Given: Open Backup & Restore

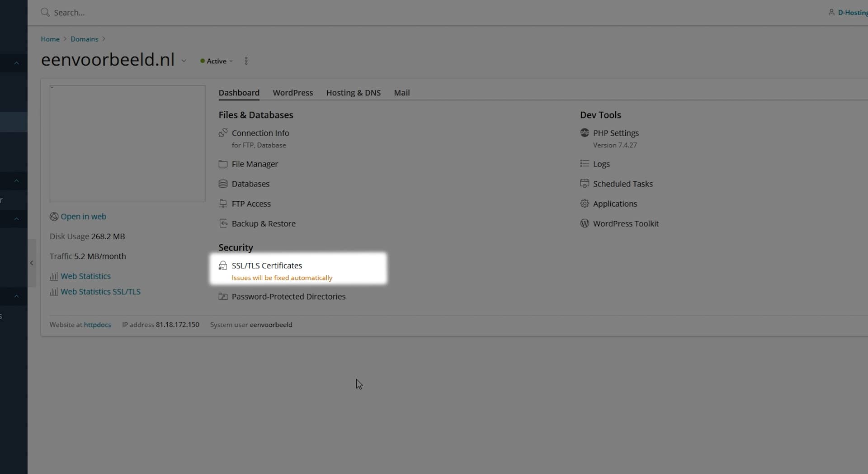Looking at the screenshot, I should pyautogui.click(x=264, y=223).
